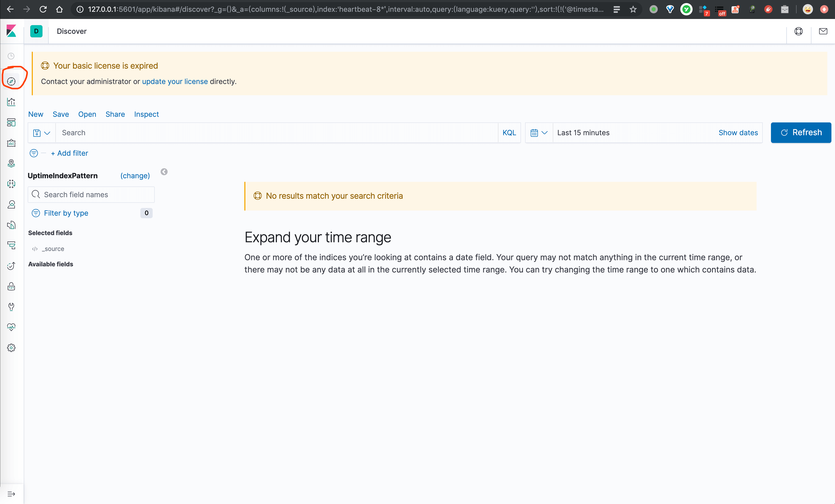Screen dimensions: 835x504
Task: Click the update your license link
Action: (x=174, y=81)
